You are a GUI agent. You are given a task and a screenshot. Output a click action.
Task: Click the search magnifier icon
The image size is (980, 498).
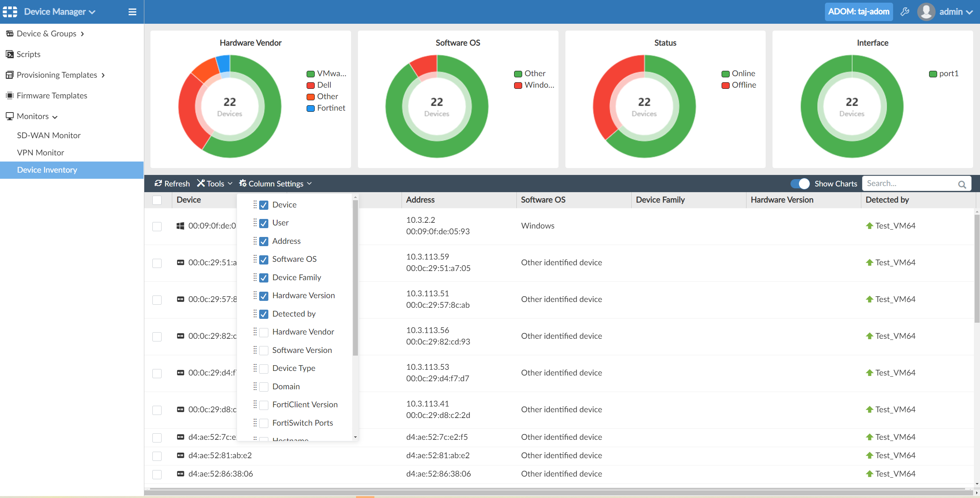tap(962, 185)
